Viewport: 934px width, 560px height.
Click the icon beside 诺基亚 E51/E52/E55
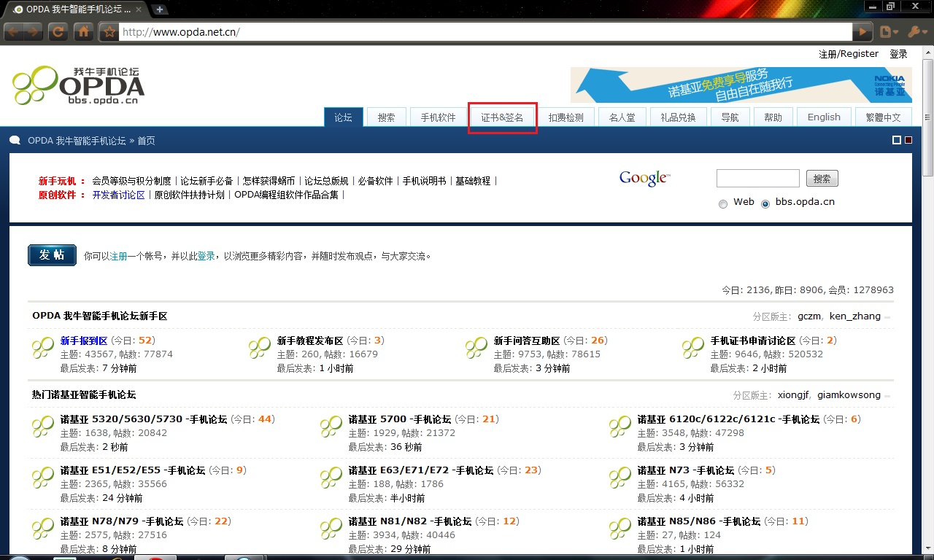tap(43, 478)
